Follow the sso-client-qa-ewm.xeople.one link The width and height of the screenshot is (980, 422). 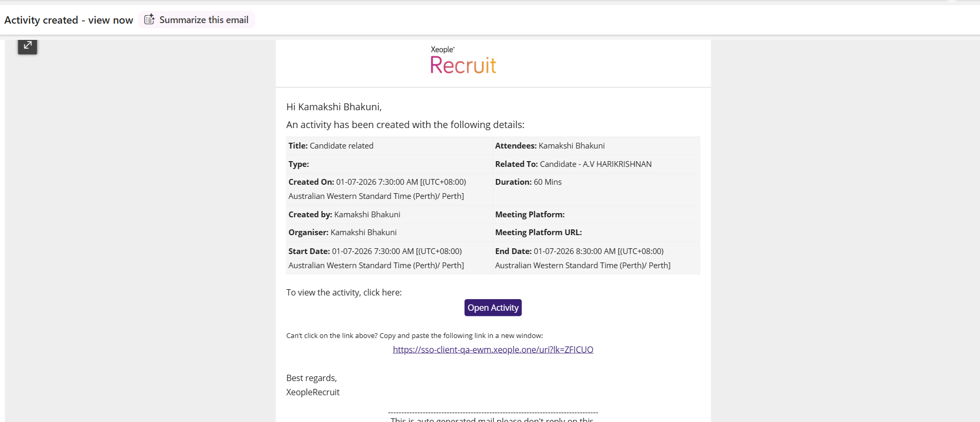coord(493,350)
